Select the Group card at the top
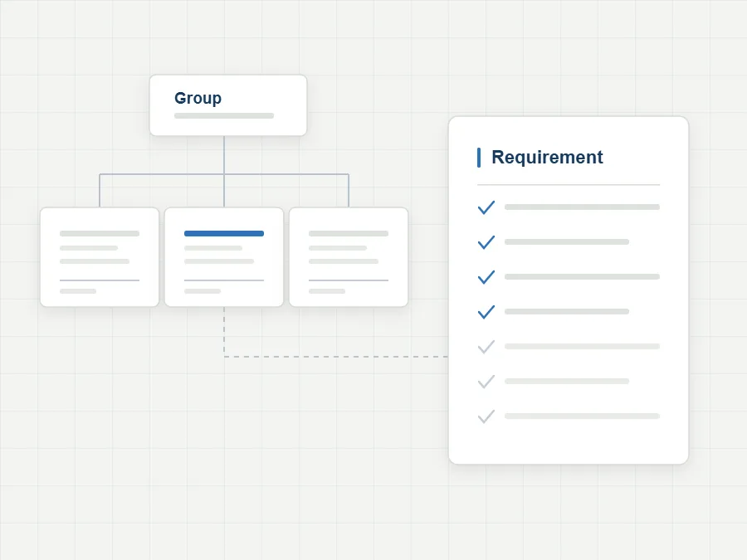The image size is (747, 560). click(228, 105)
